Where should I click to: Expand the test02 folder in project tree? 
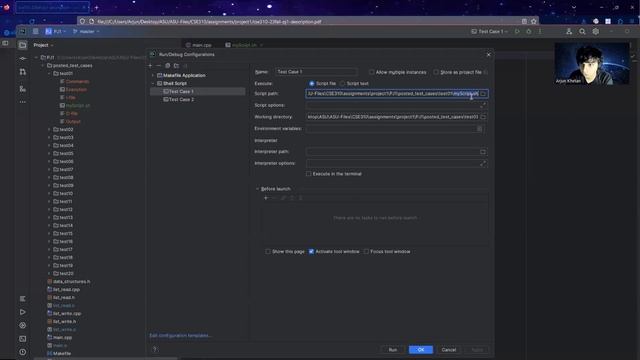pos(49,129)
